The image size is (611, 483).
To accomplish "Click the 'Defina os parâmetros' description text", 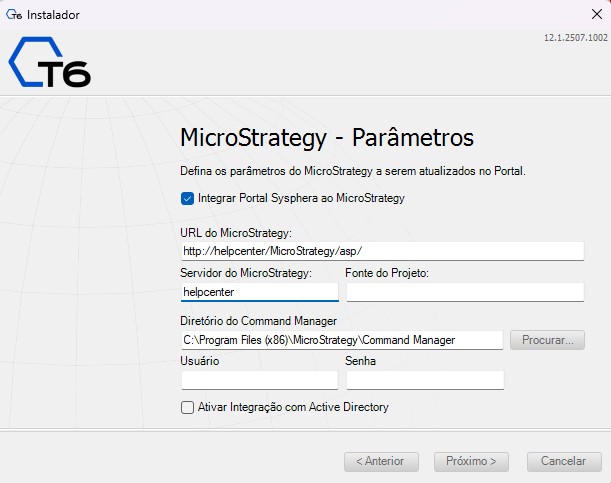I will (353, 171).
